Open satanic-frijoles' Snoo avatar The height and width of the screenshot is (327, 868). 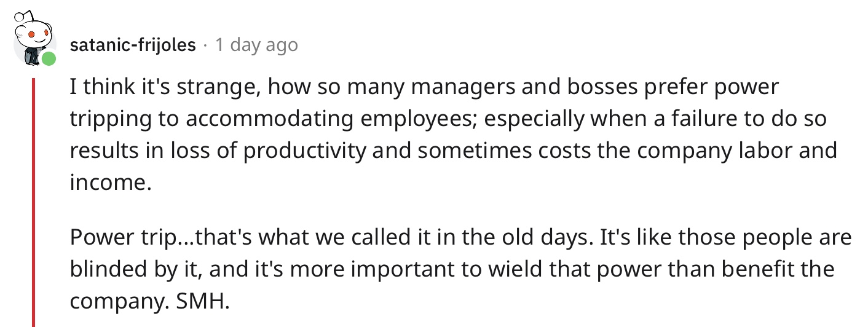click(34, 39)
